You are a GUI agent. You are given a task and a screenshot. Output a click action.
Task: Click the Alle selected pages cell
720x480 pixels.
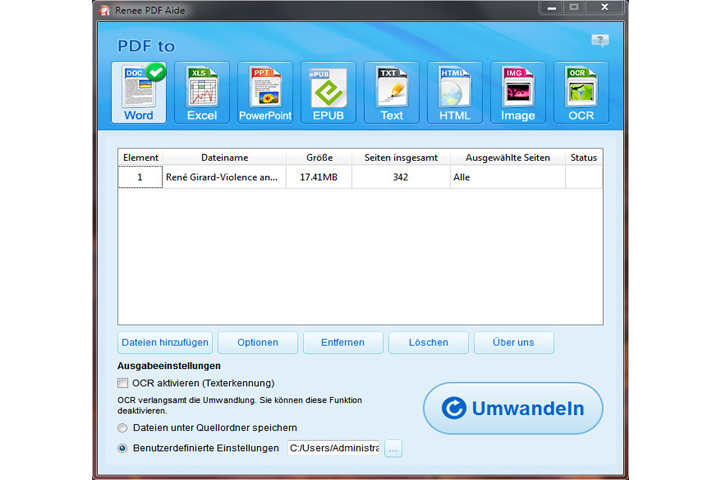[x=507, y=177]
